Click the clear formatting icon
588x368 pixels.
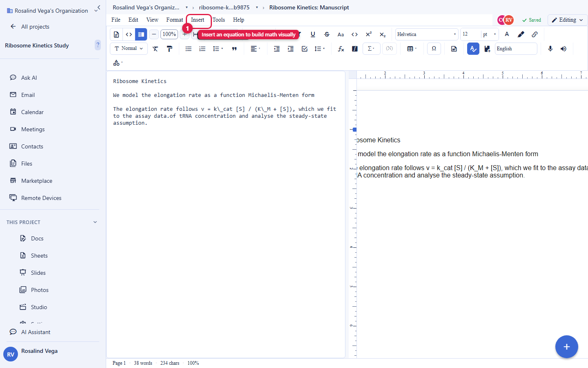156,49
